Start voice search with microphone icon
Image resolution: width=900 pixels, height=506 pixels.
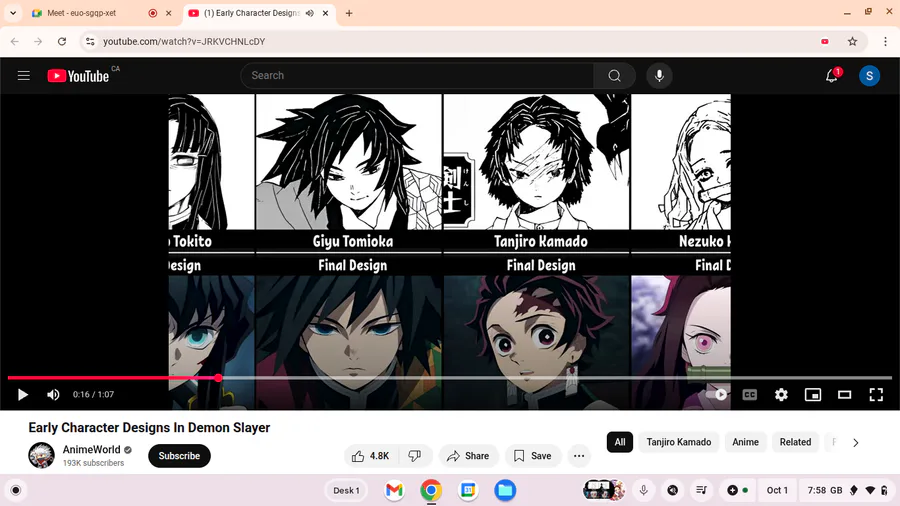point(659,76)
